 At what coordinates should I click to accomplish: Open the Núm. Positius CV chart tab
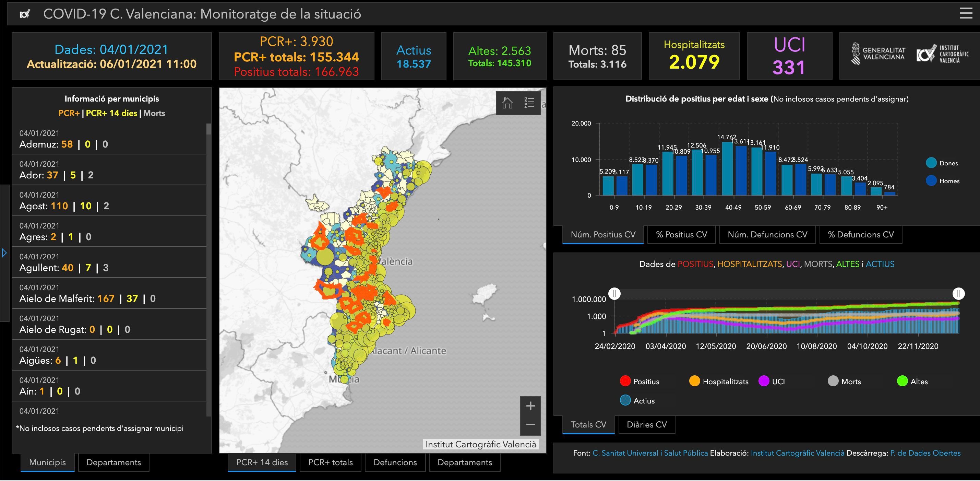tap(603, 234)
